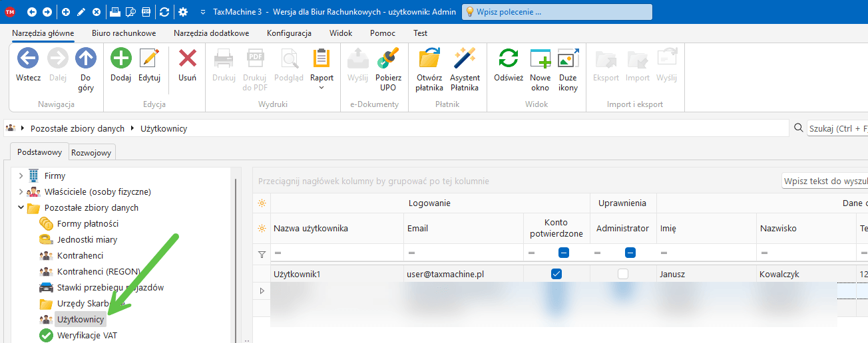Go back using the Wstecz button
This screenshot has height=343, width=868.
(x=28, y=60)
